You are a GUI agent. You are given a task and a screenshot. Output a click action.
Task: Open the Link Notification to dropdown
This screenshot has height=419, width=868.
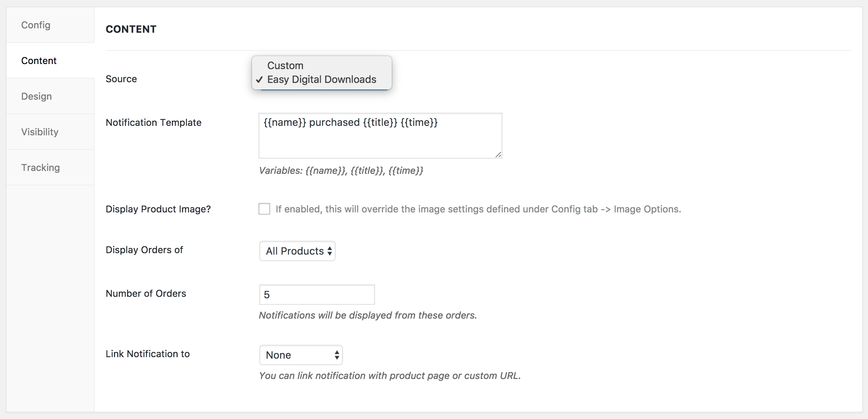pos(301,355)
